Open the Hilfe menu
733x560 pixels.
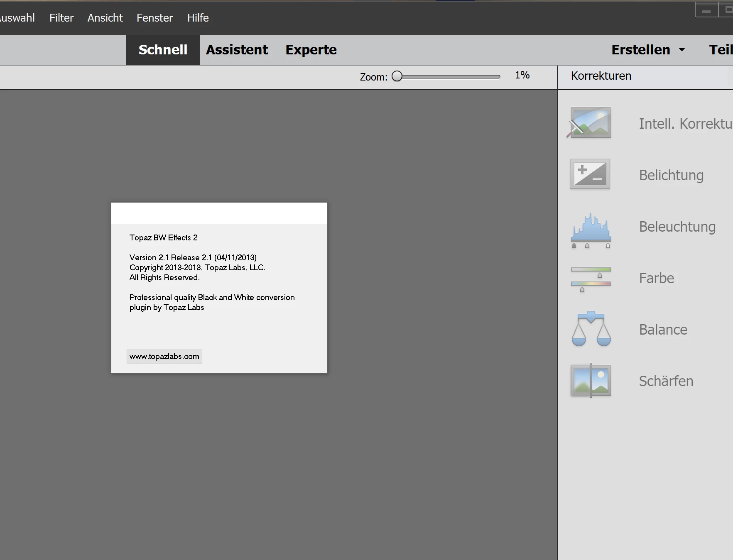(198, 18)
